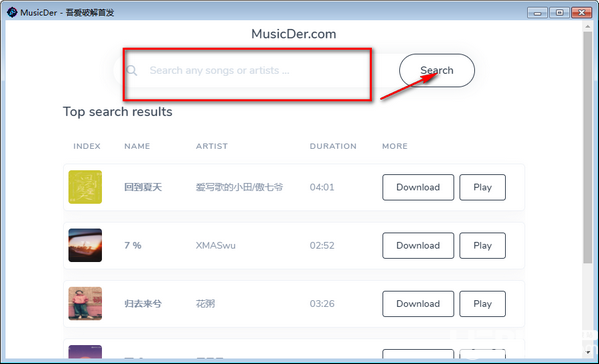The height and width of the screenshot is (364, 599).
Task: Click the duration 03:26
Action: tap(322, 304)
